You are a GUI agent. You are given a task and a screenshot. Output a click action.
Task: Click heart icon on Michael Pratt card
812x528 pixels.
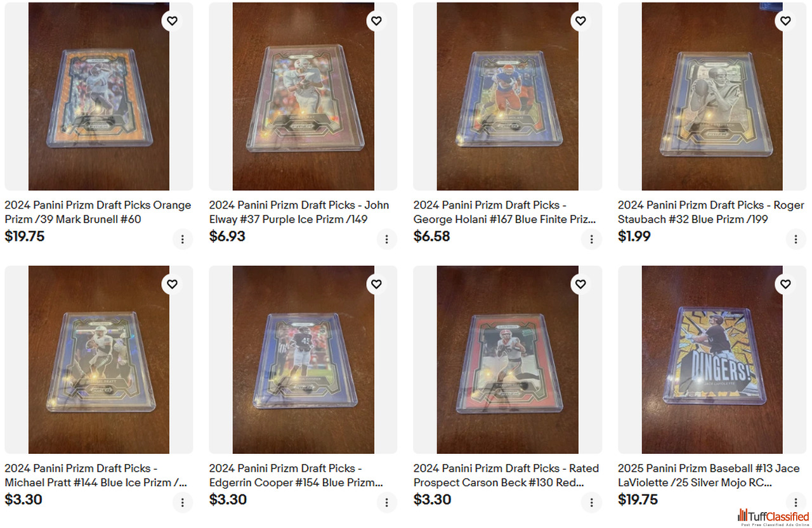(x=172, y=284)
